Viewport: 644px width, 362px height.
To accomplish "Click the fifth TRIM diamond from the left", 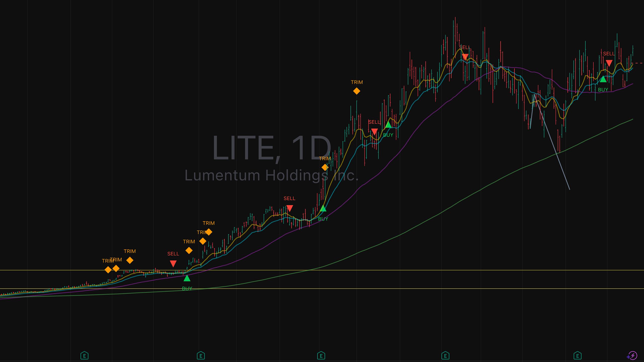I will 203,241.
